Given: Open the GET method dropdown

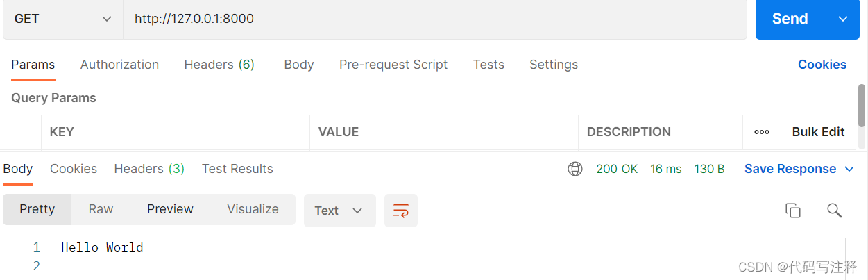Looking at the screenshot, I should click(62, 19).
